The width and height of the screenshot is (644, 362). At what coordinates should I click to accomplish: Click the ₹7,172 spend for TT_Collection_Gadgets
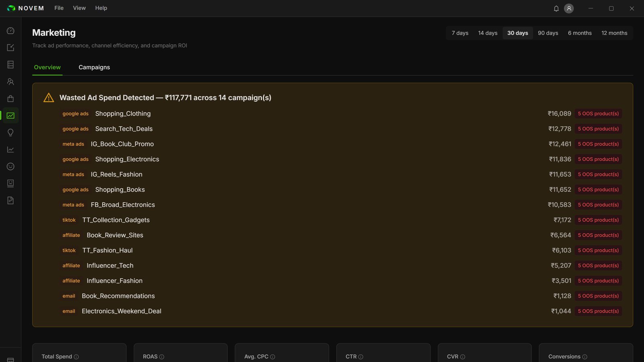(x=562, y=220)
